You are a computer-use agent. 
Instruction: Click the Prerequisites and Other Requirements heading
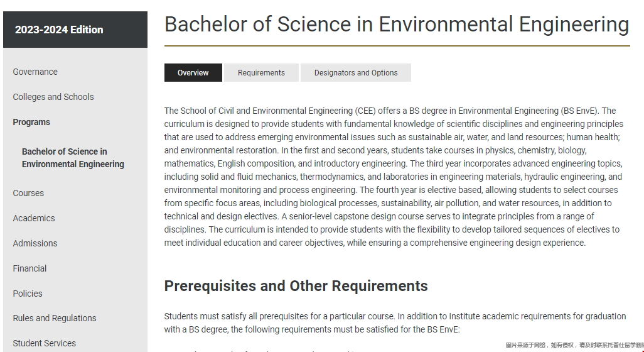296,286
